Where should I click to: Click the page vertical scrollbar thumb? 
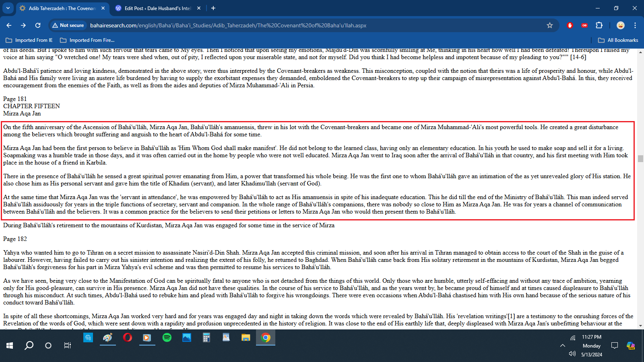pyautogui.click(x=640, y=158)
